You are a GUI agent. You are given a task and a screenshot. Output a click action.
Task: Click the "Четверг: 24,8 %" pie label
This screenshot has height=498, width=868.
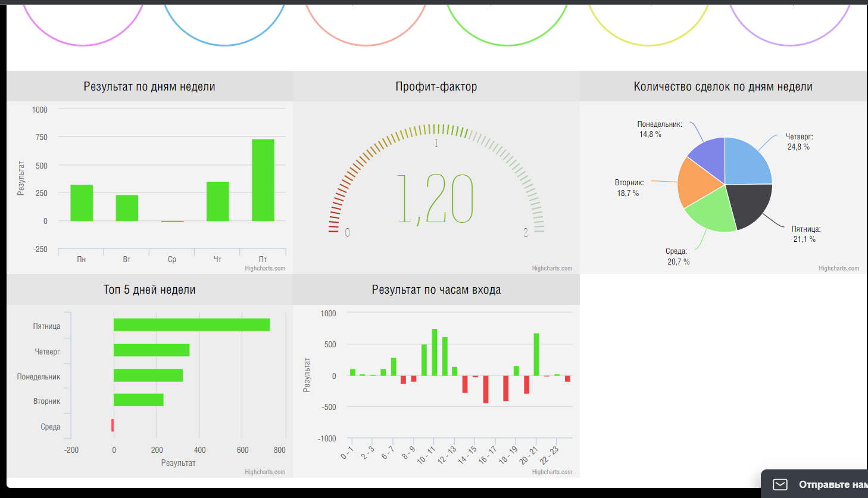798,142
